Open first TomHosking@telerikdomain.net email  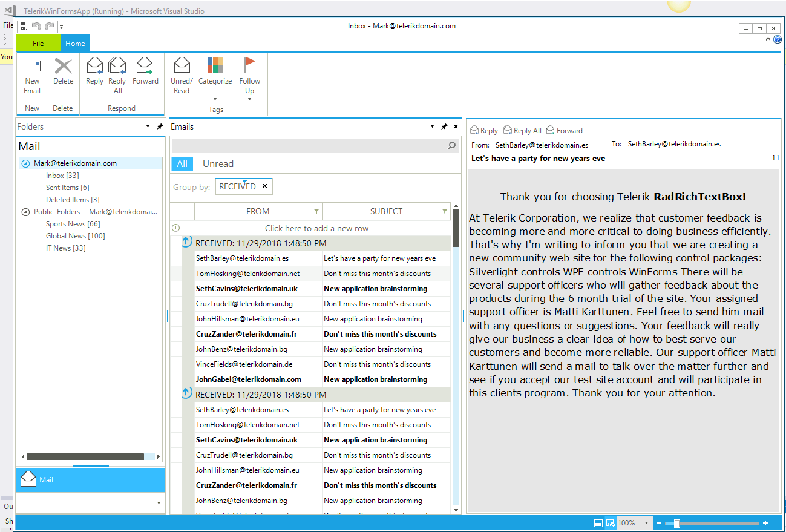pos(247,274)
